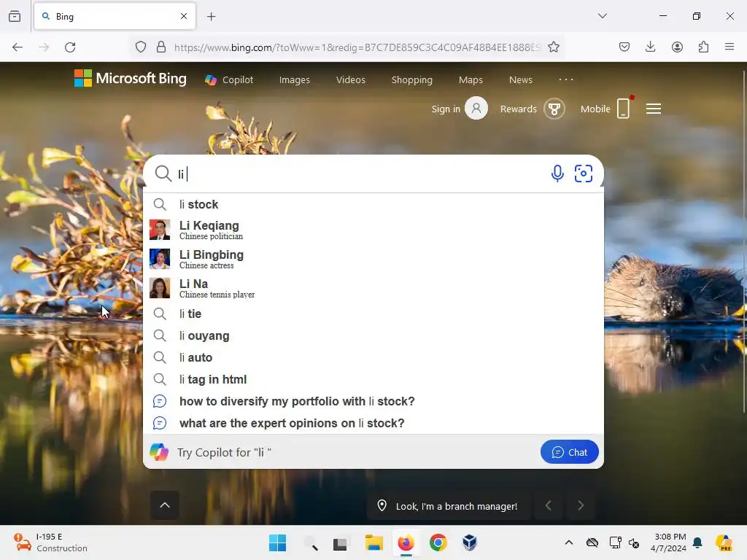Click the Li Keqiang photo thumbnail
The height and width of the screenshot is (560, 747).
[x=160, y=230]
